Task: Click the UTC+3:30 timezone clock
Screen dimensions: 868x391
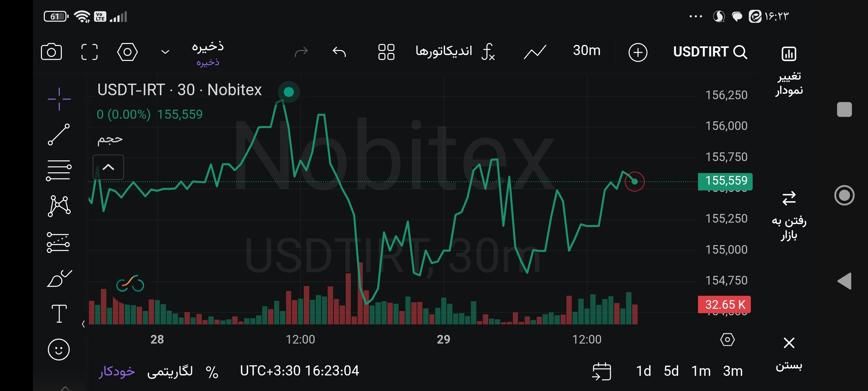Action: pos(299,371)
